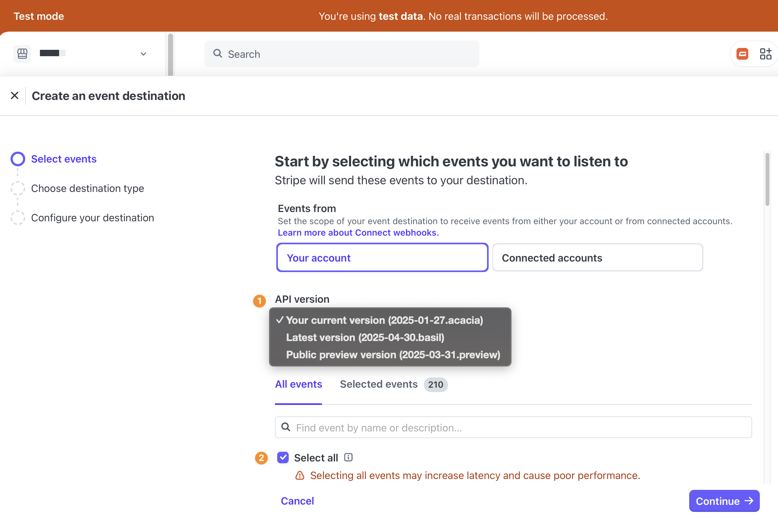The width and height of the screenshot is (778, 532).
Task: Focus the Find event by name field
Action: pos(513,428)
